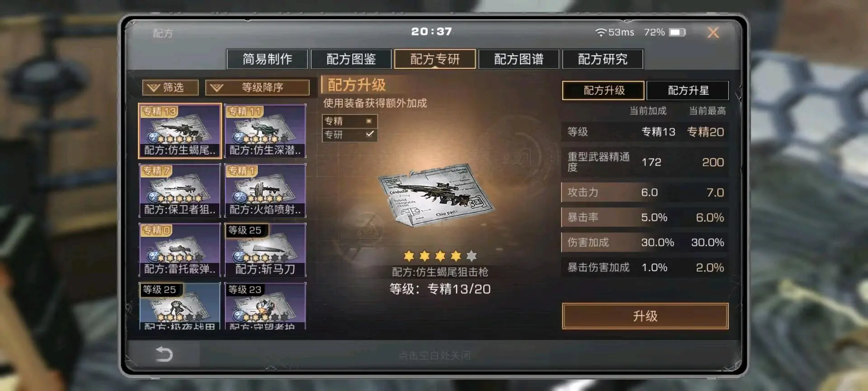
Task: Close the recipe window
Action: pyautogui.click(x=713, y=33)
